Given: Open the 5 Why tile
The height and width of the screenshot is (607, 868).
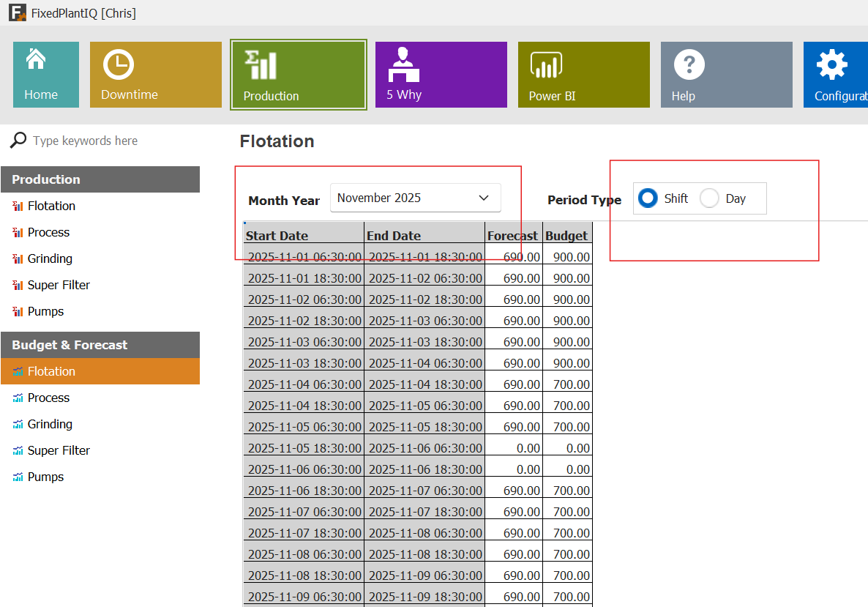Looking at the screenshot, I should pos(441,75).
